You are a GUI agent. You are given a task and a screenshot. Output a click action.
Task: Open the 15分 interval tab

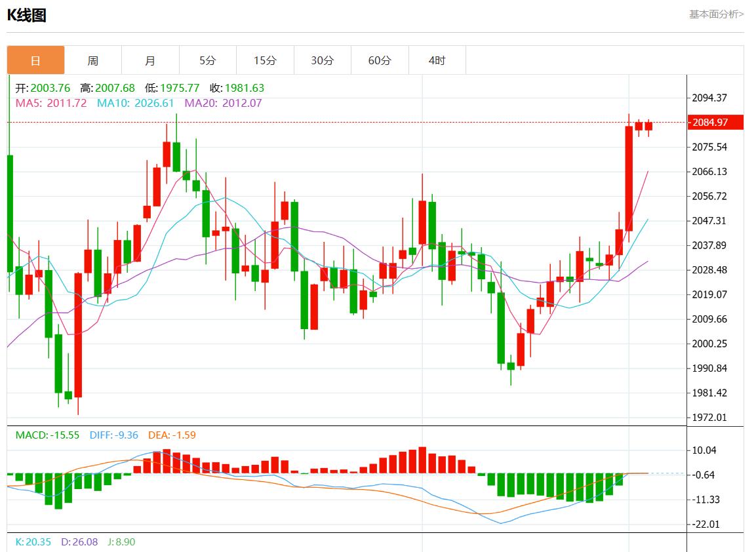[x=265, y=60]
